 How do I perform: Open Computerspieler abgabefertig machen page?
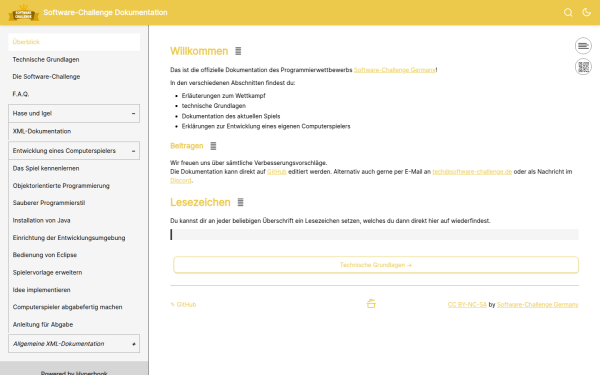coord(74,307)
